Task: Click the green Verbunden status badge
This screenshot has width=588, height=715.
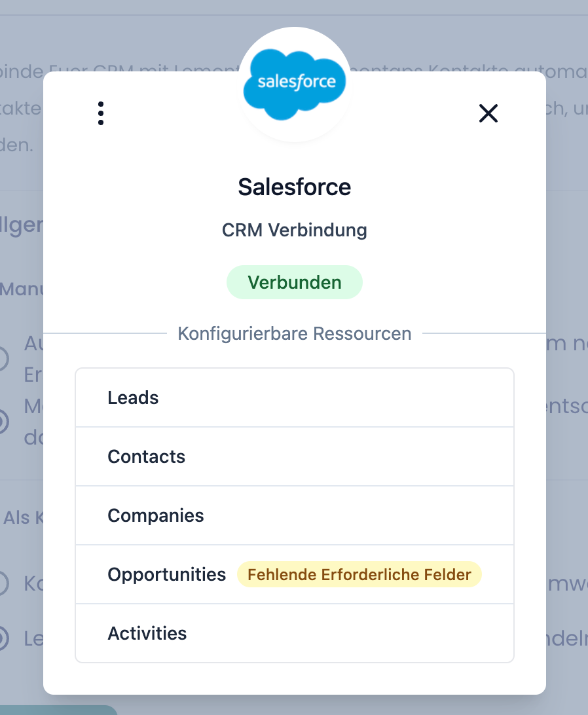Action: 294,282
